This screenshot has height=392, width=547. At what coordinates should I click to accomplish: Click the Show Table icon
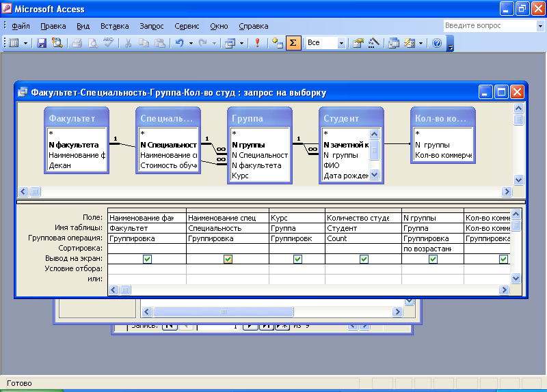tap(278, 43)
